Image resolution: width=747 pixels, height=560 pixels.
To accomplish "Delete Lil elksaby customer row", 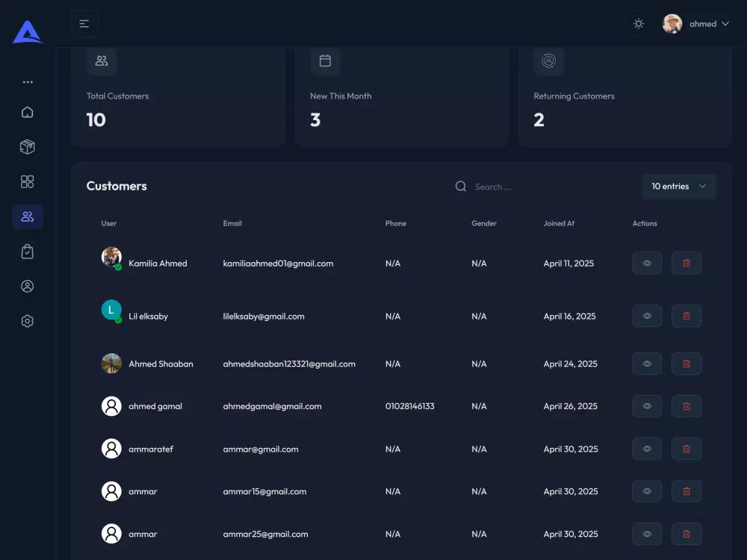I will 686,316.
